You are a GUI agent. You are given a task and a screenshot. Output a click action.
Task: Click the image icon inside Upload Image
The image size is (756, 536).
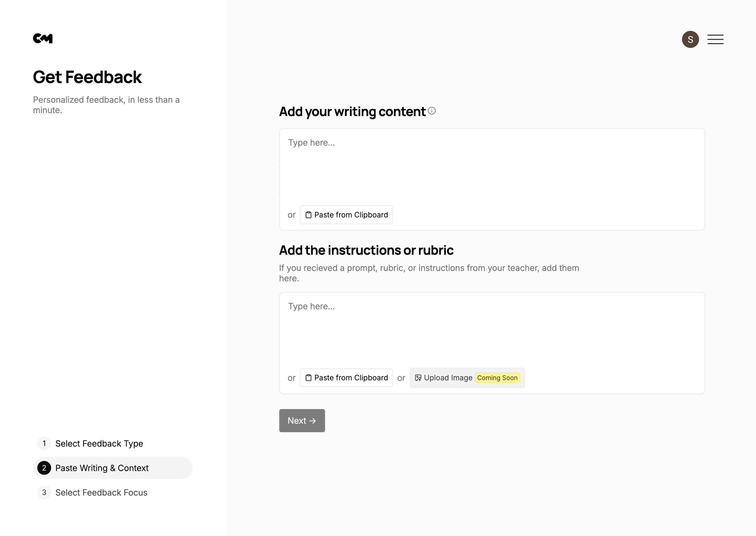click(418, 378)
